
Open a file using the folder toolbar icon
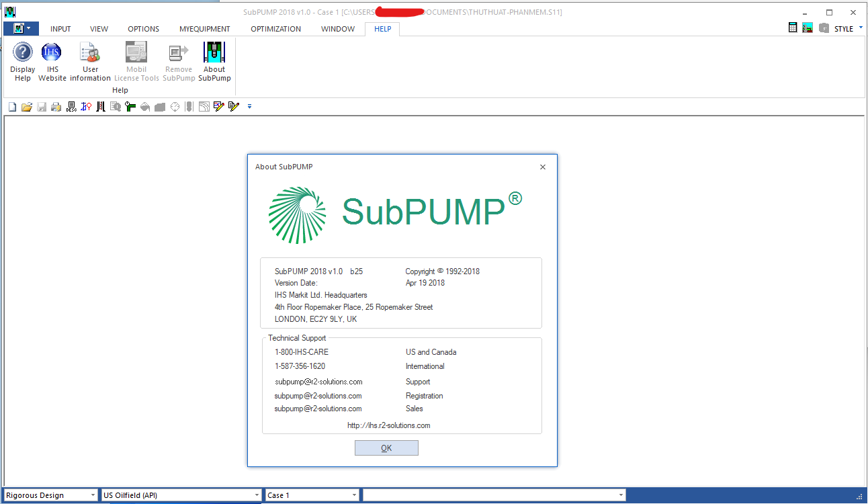pos(27,107)
